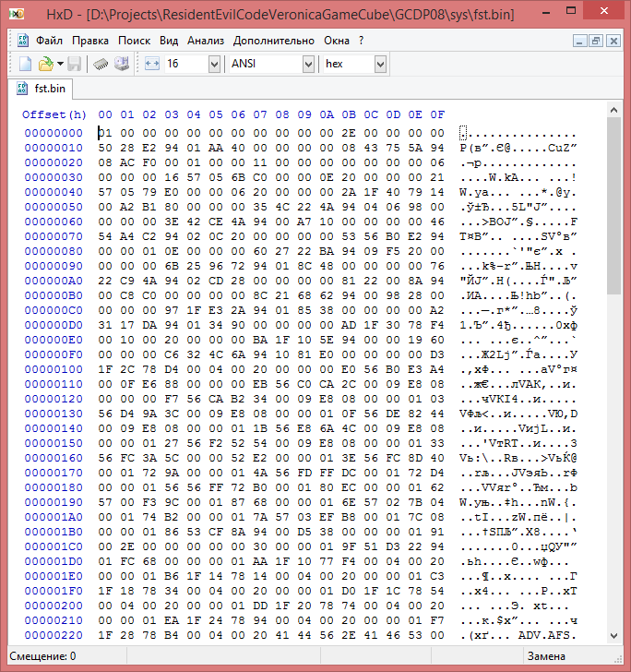The width and height of the screenshot is (631, 672).
Task: Click the document icon in the menu bar
Action: click(23, 41)
